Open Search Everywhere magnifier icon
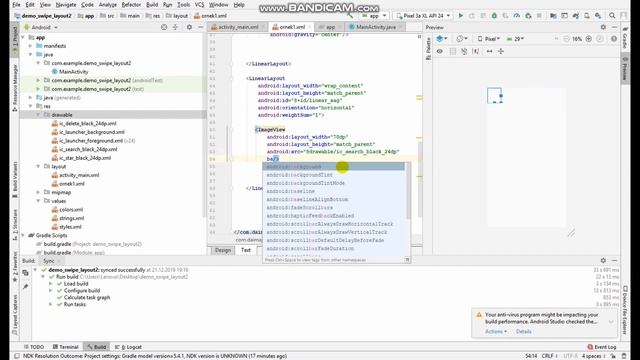 coord(612,16)
